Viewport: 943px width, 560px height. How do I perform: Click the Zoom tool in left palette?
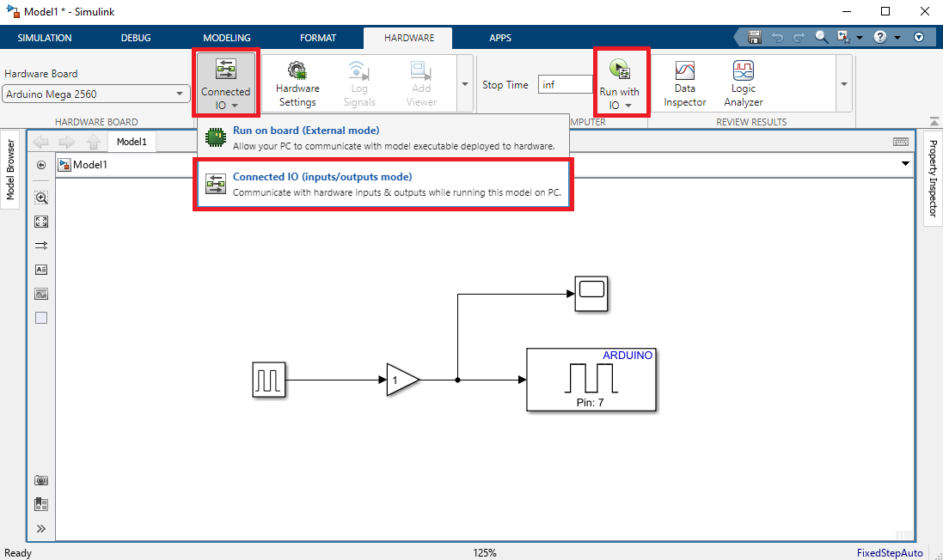click(x=41, y=198)
